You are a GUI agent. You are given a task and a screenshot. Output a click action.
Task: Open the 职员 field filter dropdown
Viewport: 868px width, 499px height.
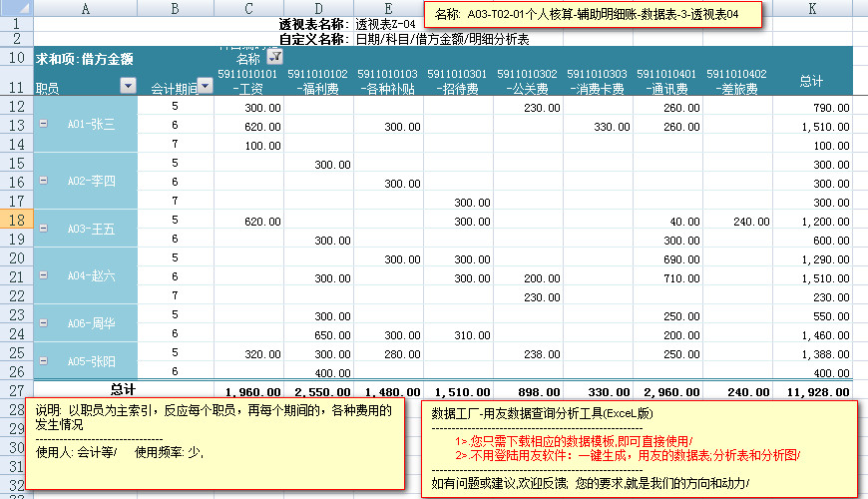[127, 87]
